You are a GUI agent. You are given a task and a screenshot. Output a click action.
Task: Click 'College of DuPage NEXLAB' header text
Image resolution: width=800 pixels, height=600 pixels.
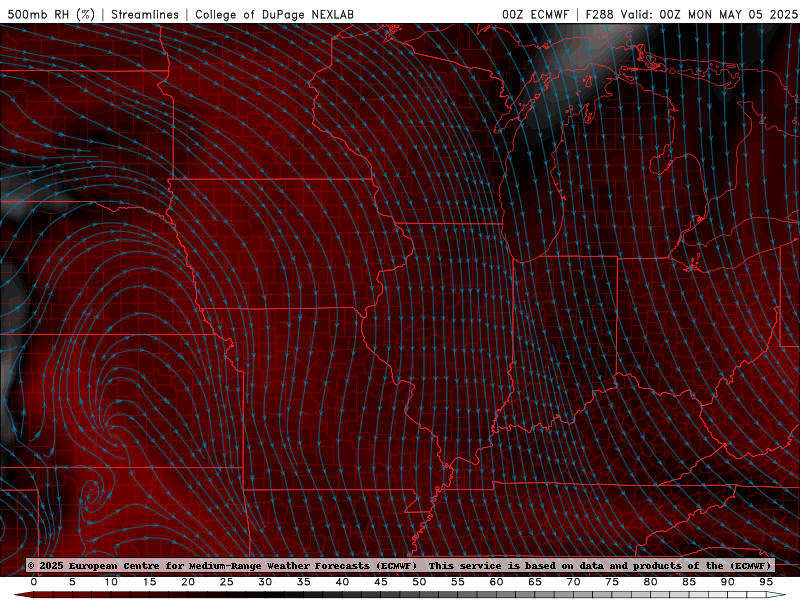tap(274, 14)
